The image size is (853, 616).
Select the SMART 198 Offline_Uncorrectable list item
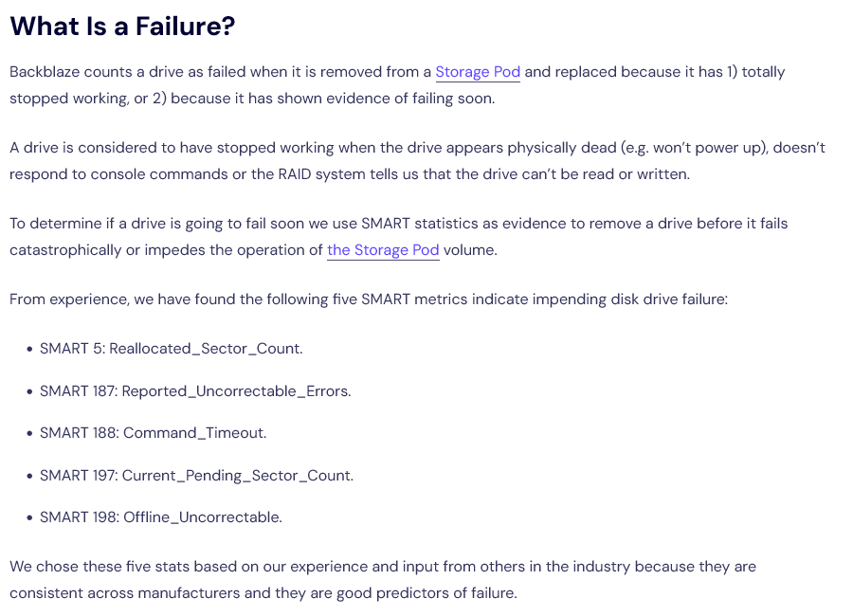tap(160, 517)
